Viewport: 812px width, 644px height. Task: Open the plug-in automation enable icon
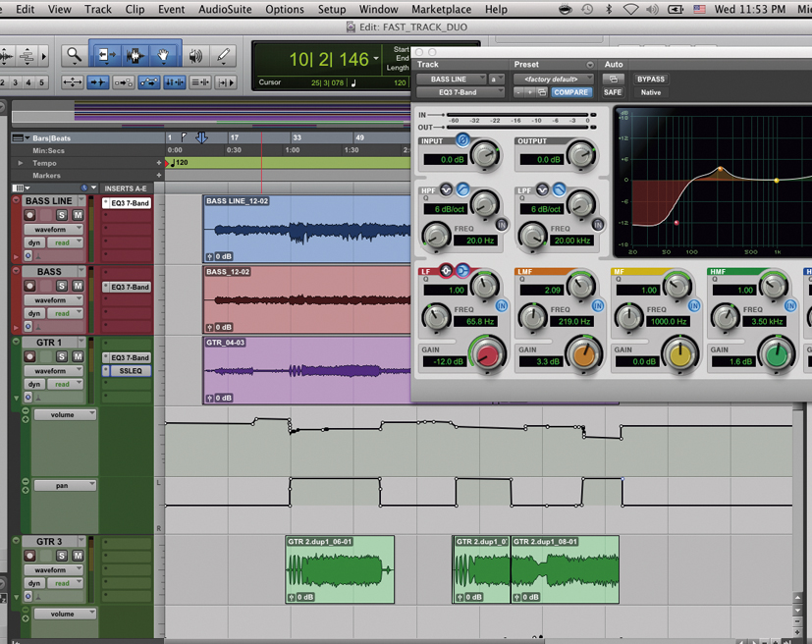click(613, 80)
